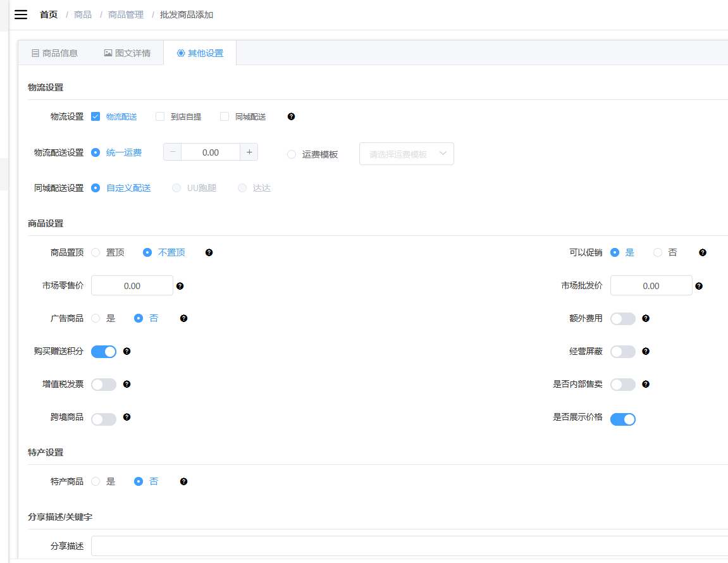Click 批发商品添加 breadcrumb
Screen dimensions: 728x563
187,15
